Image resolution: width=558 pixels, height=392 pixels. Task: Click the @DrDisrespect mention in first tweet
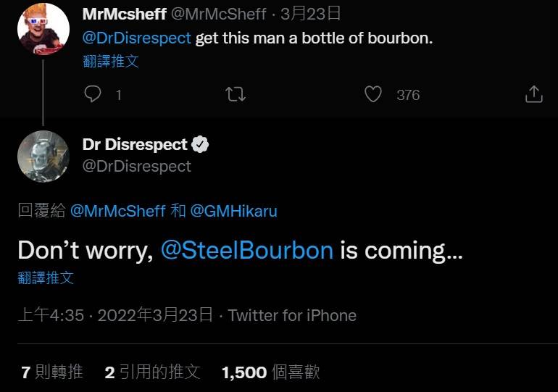pos(137,38)
